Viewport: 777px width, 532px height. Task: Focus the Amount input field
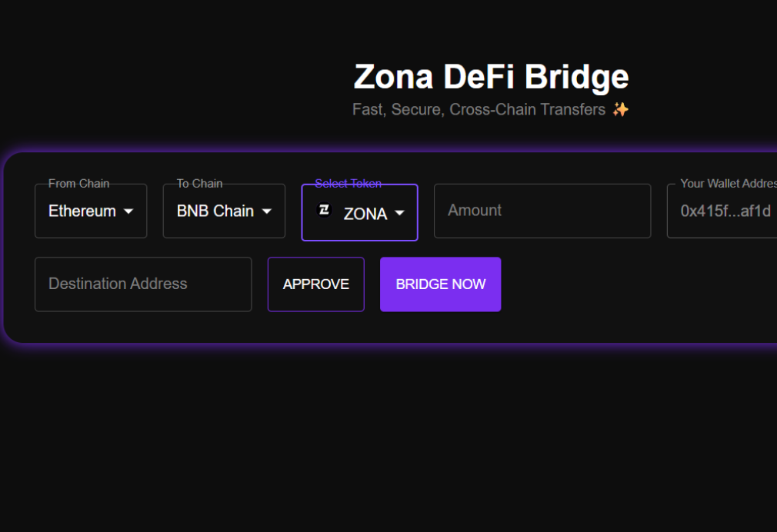(542, 211)
